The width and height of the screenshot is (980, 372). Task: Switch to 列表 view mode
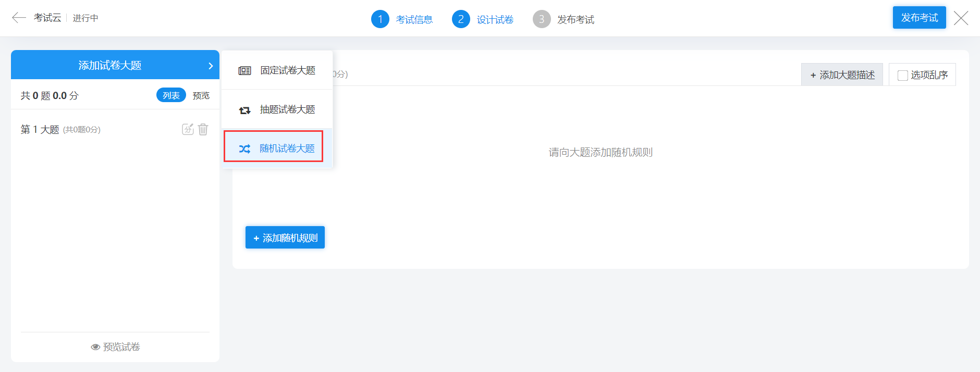pyautogui.click(x=171, y=95)
